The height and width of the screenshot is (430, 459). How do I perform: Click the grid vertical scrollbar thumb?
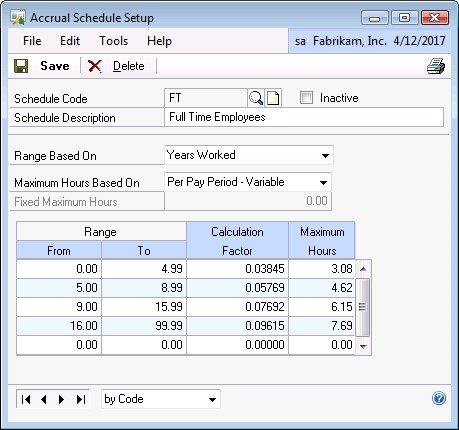pyautogui.click(x=363, y=307)
